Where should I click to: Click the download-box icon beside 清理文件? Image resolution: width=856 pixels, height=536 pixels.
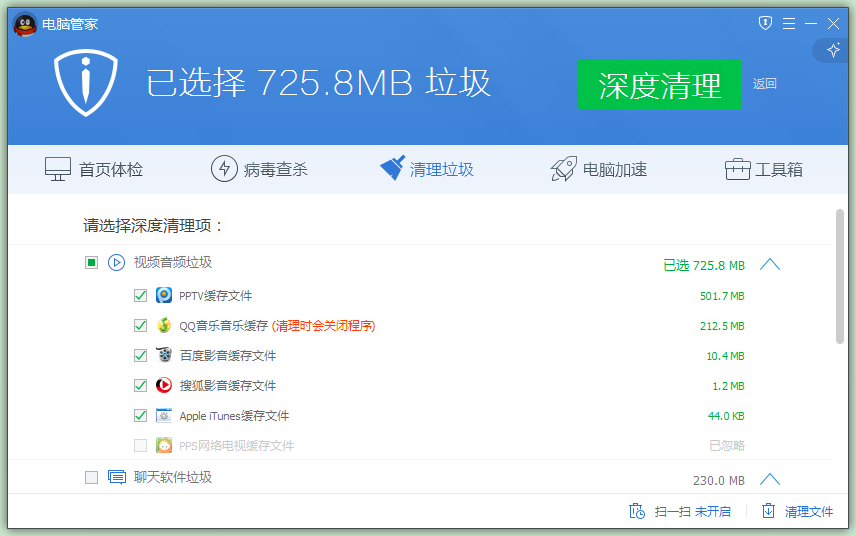[x=768, y=511]
